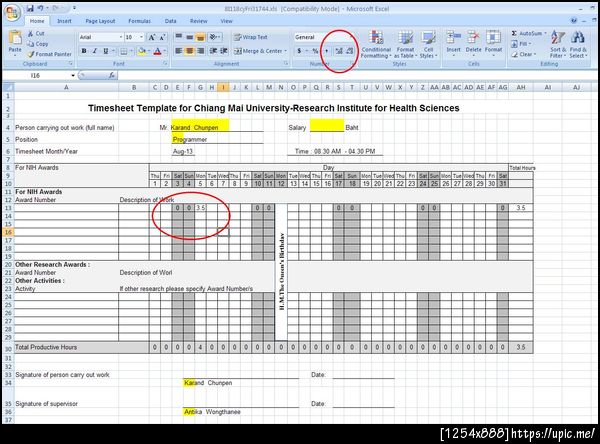Open Format as Table gallery
The width and height of the screenshot is (600, 444).
405,44
